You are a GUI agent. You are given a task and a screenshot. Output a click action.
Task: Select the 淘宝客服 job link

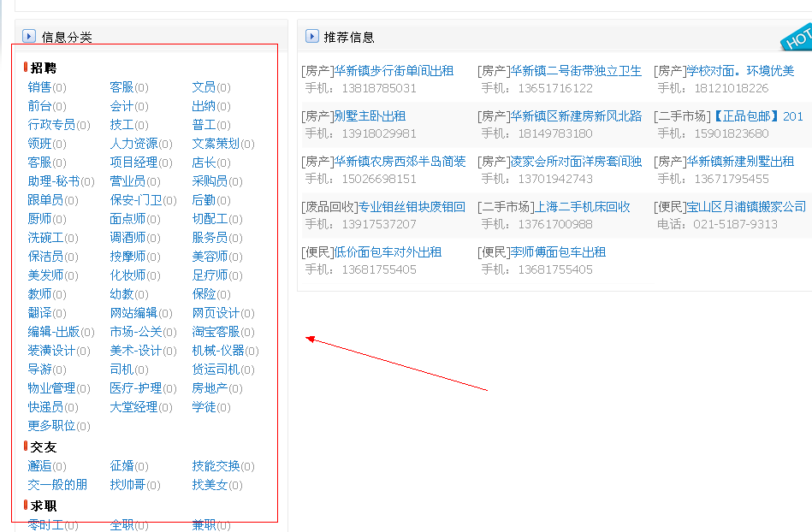point(216,332)
